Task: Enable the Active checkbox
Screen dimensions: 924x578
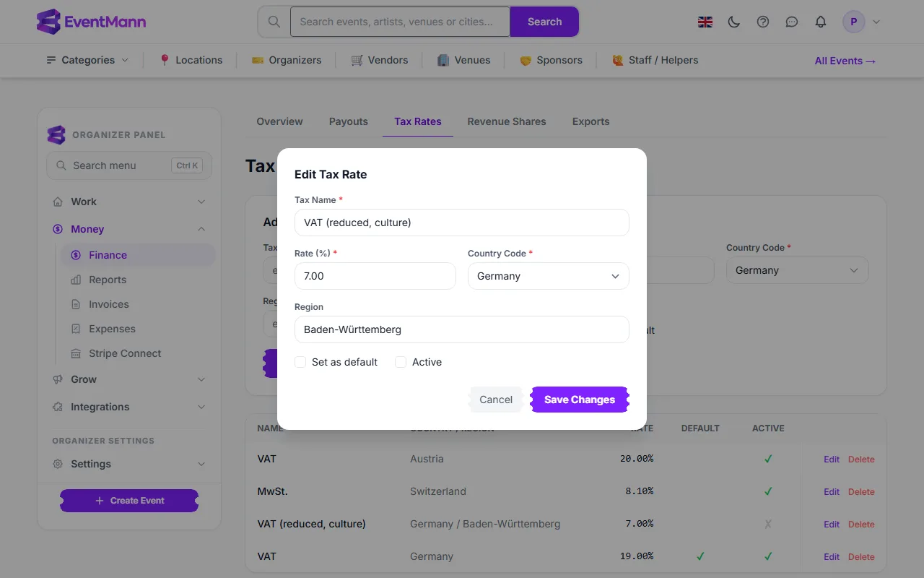Action: [x=401, y=362]
